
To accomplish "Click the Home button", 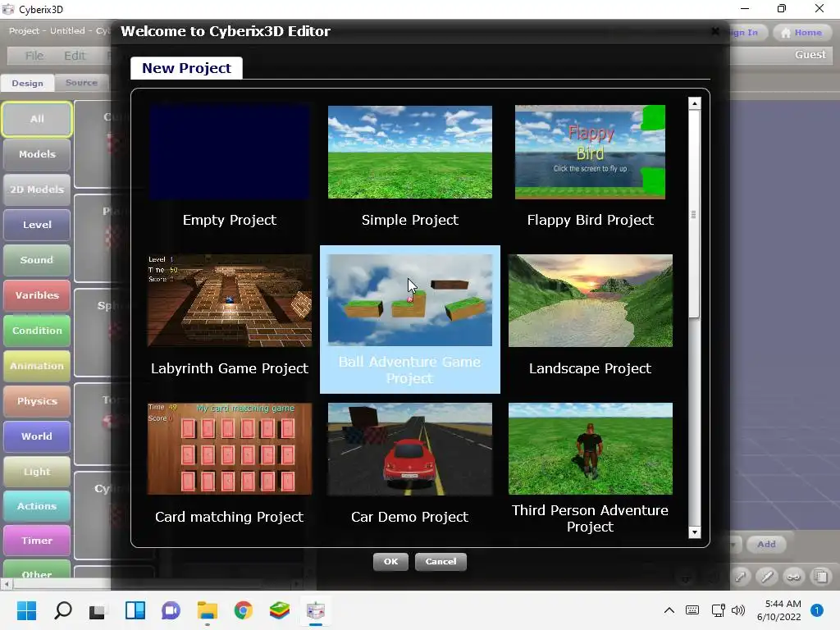I will click(802, 33).
